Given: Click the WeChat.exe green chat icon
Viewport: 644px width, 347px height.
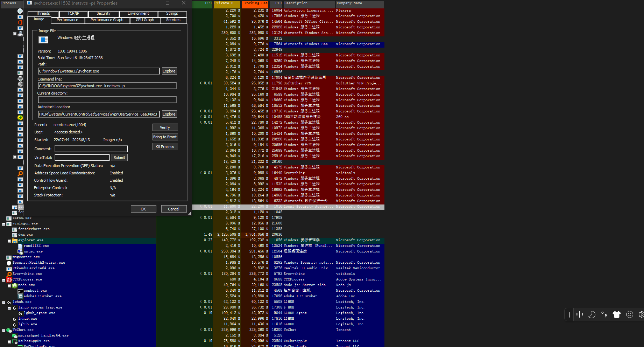Looking at the screenshot, I should [x=8, y=329].
